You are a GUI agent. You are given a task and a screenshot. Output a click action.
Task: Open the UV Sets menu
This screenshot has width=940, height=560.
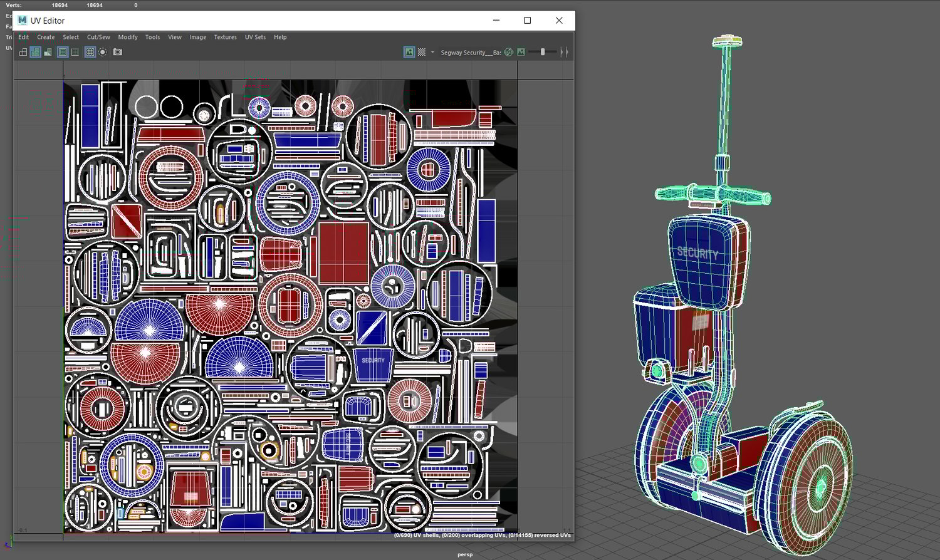point(255,38)
